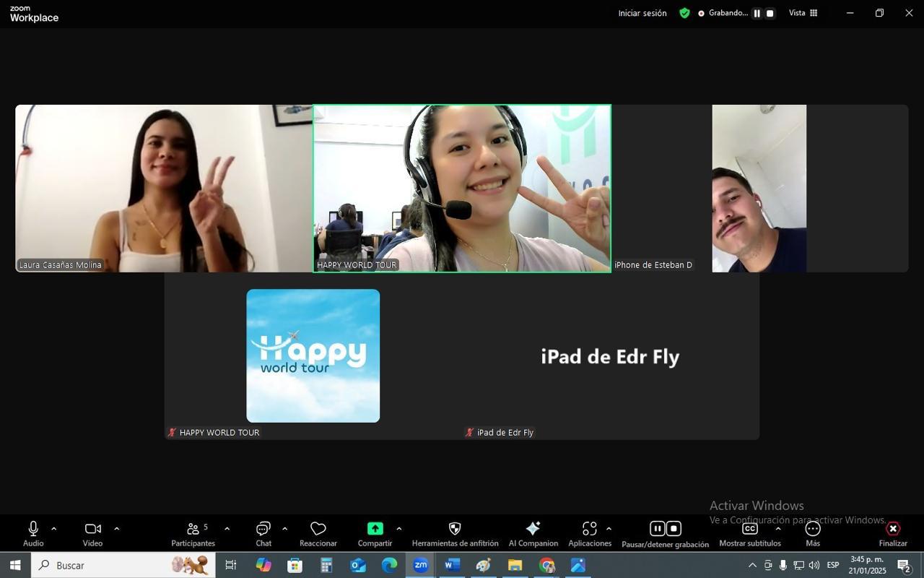Pause recording from the top bar
Viewport: 924px width, 578px height.
point(757,13)
